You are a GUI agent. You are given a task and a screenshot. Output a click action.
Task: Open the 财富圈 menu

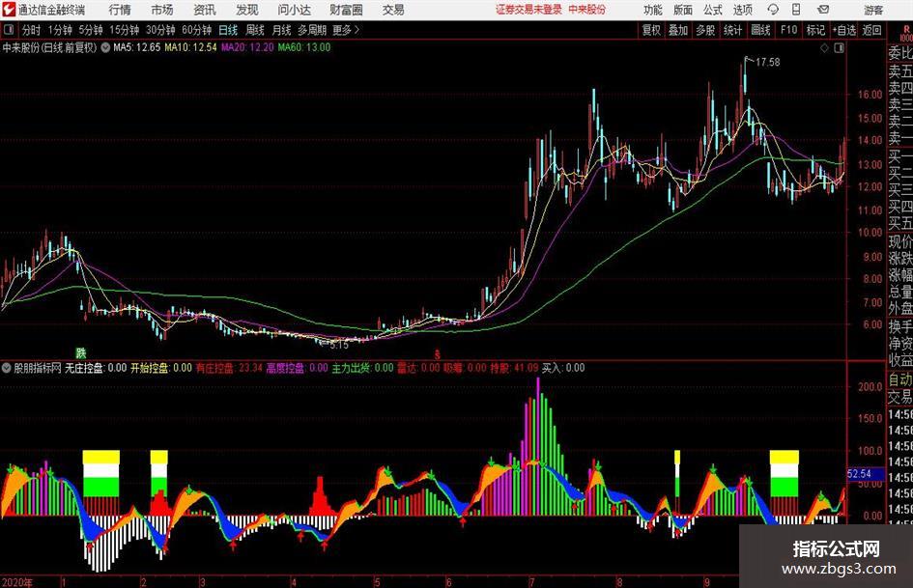346,10
